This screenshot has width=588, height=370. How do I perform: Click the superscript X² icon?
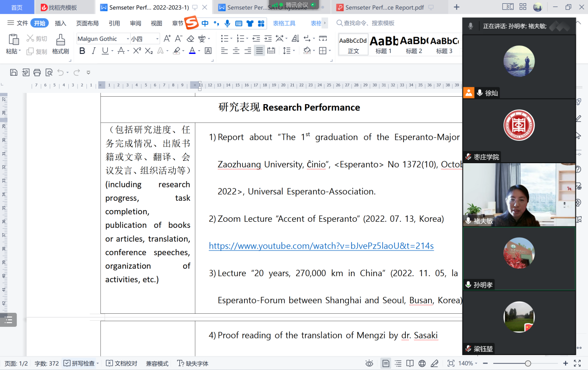[137, 51]
